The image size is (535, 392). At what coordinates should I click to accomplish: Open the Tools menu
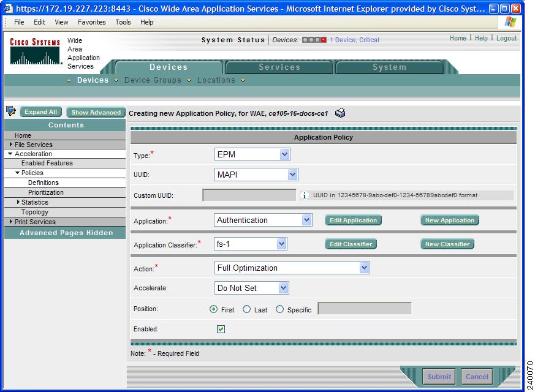pyautogui.click(x=123, y=22)
